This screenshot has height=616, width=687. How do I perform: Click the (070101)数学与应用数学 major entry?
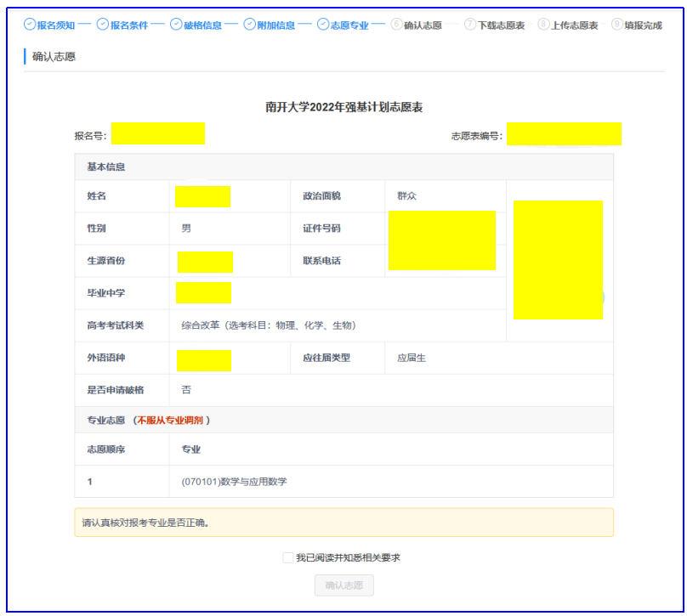234,482
